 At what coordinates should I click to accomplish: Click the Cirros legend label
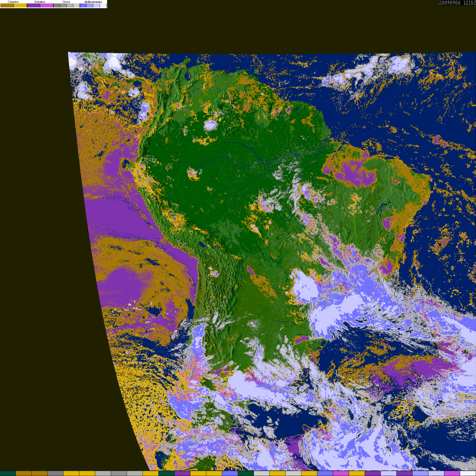pos(66,2)
